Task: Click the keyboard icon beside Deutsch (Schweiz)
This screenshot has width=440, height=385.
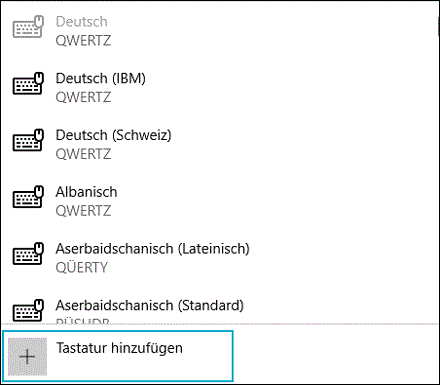Action: point(28,140)
